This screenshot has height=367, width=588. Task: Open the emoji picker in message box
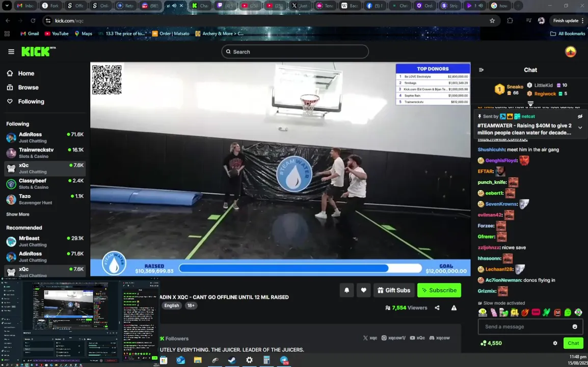click(x=575, y=326)
